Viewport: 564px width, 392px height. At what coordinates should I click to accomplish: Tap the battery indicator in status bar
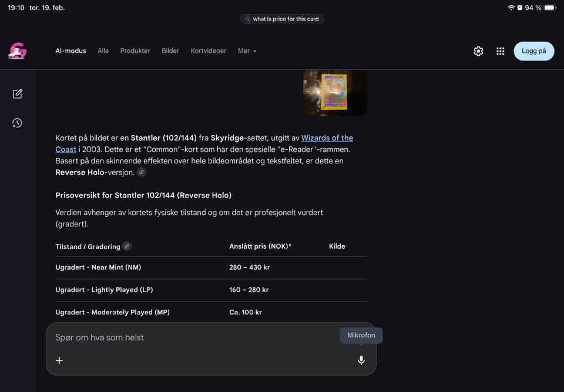550,8
